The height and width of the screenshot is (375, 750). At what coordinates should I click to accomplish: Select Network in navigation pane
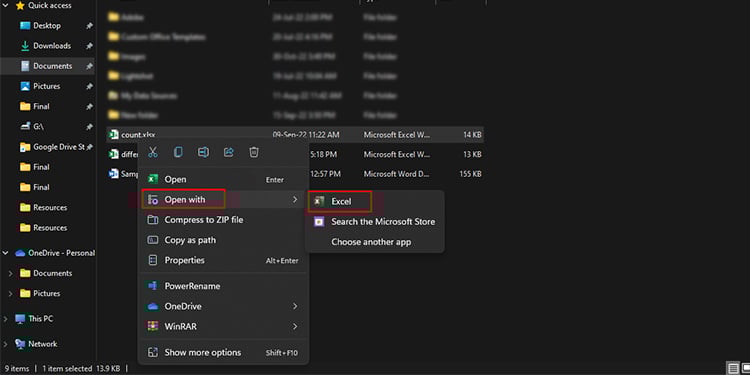click(x=43, y=344)
